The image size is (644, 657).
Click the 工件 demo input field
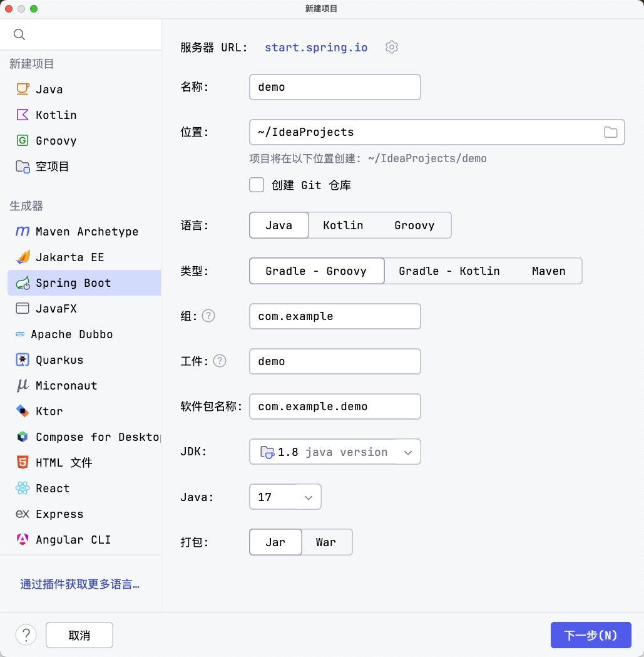click(x=335, y=361)
